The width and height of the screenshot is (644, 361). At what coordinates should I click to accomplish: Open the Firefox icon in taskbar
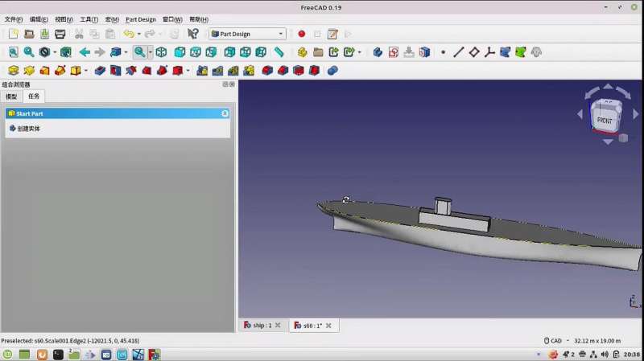pos(42,355)
